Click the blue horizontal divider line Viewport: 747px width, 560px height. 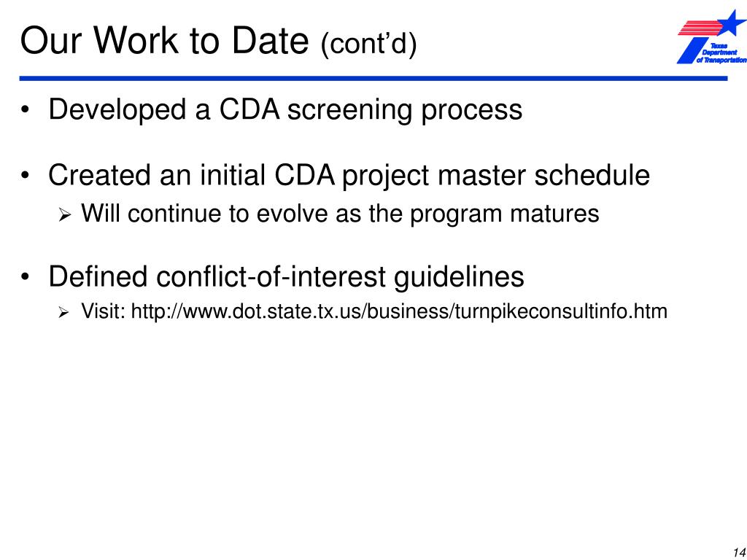pyautogui.click(x=373, y=78)
